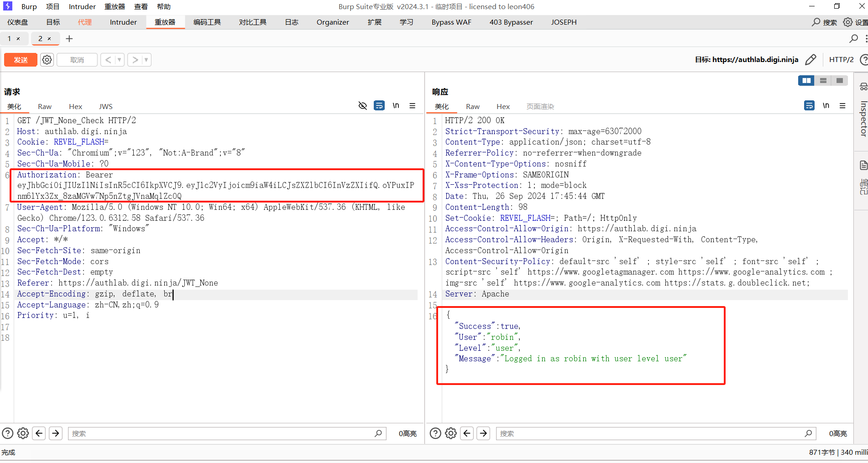Open Organizer tab
Viewport: 868px width, 463px height.
[x=333, y=22]
